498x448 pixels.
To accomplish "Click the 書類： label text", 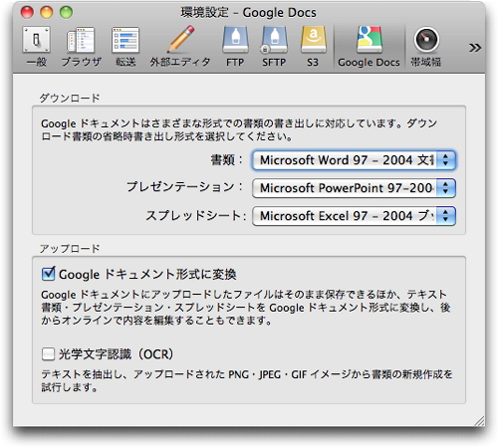I will click(x=227, y=160).
